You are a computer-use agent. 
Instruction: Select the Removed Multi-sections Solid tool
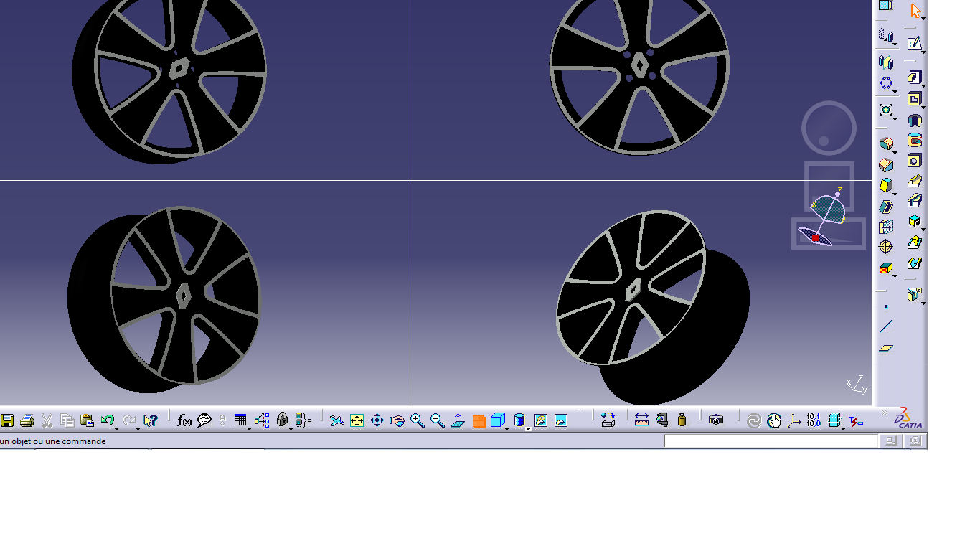point(914,263)
